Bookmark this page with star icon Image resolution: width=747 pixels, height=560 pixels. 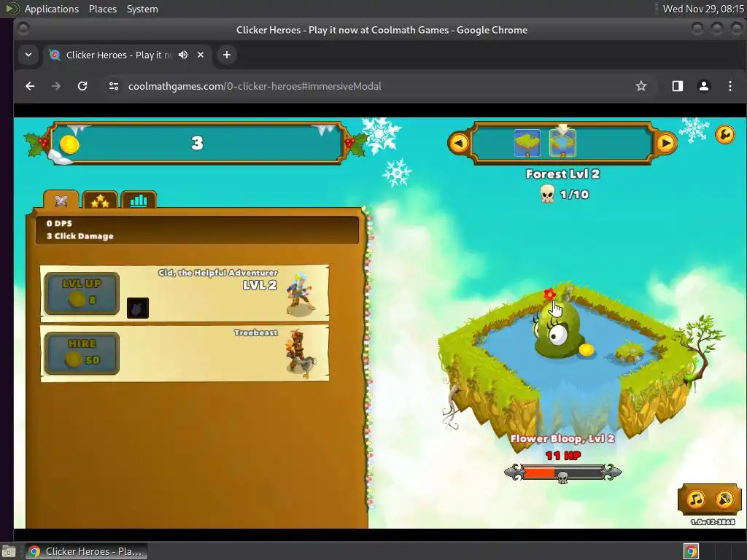point(641,86)
